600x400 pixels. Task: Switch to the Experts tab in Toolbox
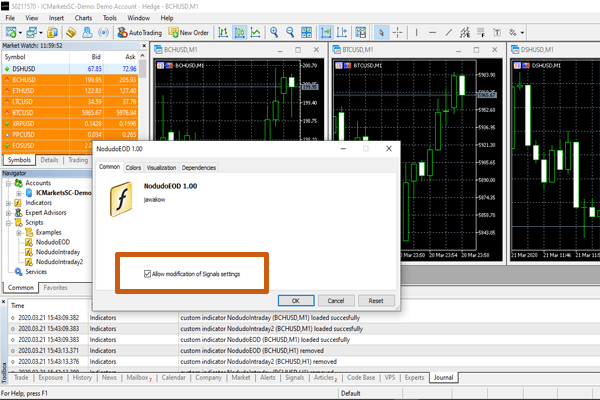pyautogui.click(x=414, y=377)
